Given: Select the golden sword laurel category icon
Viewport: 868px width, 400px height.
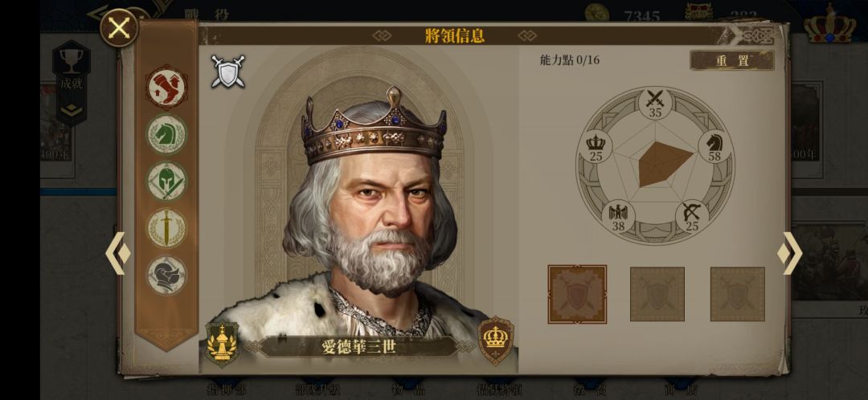Looking at the screenshot, I should [x=166, y=228].
